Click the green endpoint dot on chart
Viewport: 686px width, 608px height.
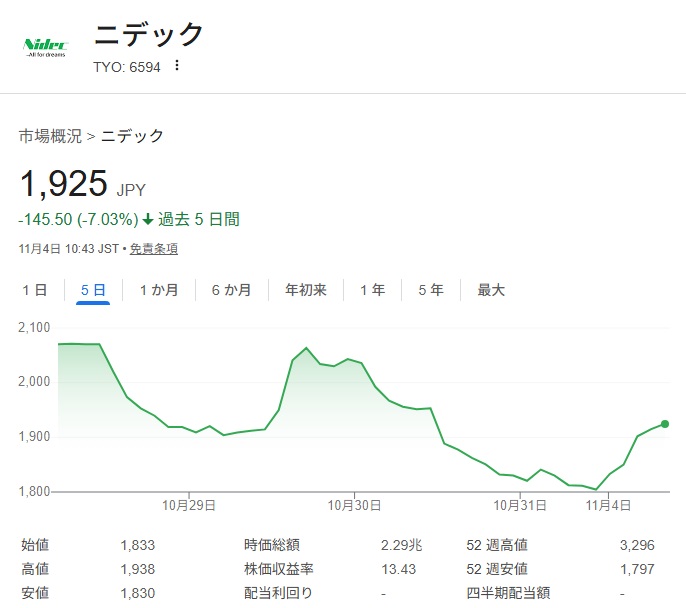pos(665,424)
